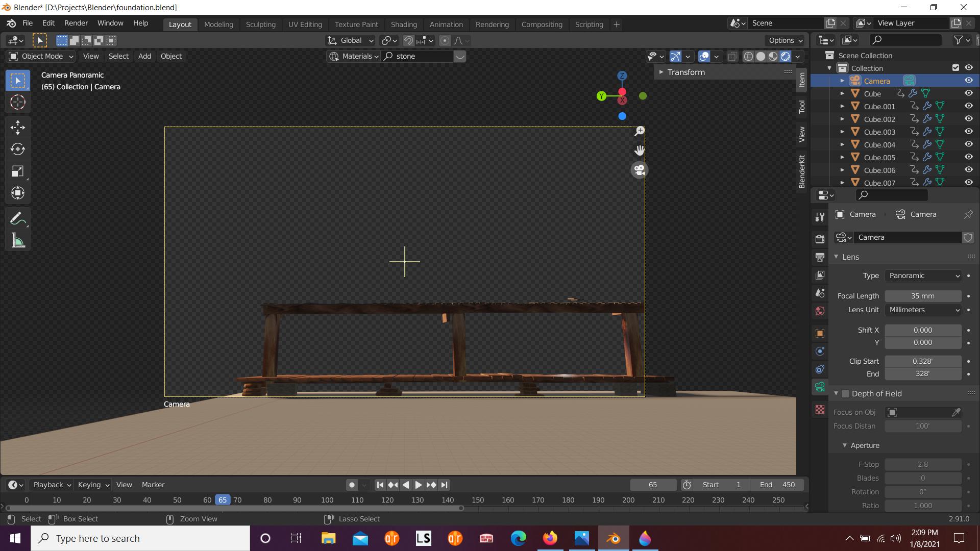The image size is (980, 551).
Task: Open the Global transform orientation dropdown
Action: 350,40
